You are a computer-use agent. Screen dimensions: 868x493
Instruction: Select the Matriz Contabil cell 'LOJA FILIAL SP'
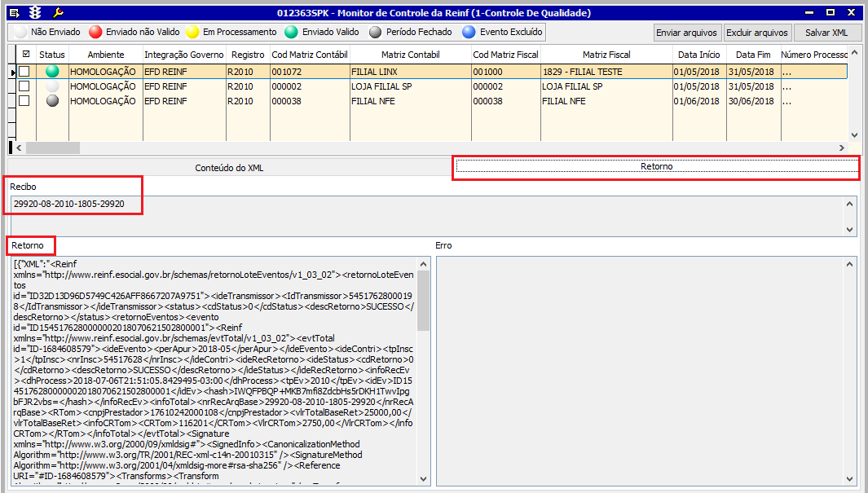(410, 86)
